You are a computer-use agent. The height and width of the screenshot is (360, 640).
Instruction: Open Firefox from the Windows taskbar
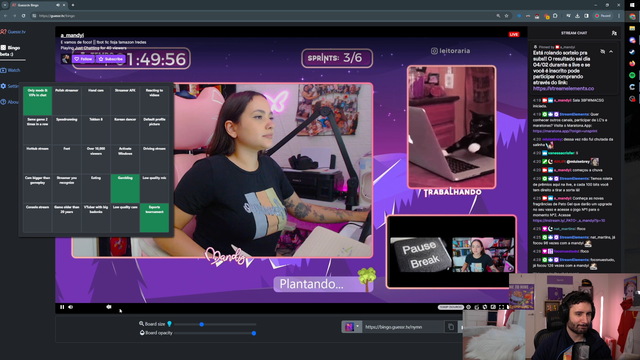click(x=632, y=64)
